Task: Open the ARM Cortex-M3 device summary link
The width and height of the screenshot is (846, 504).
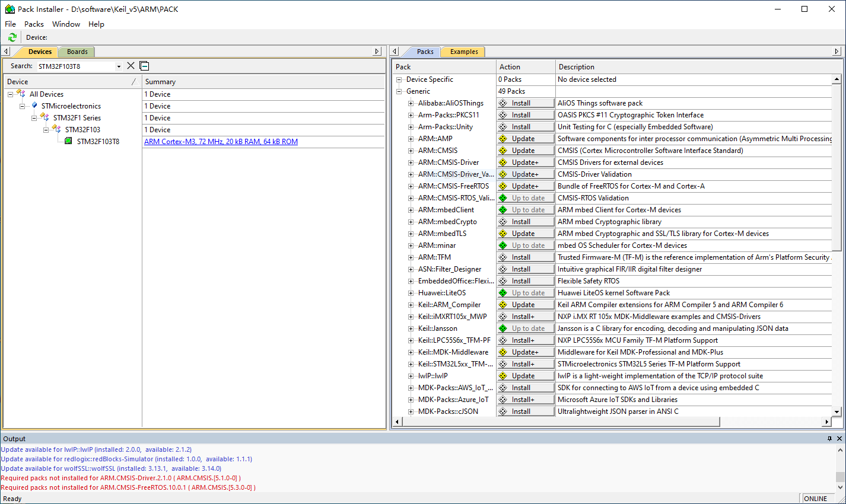Action: 221,142
